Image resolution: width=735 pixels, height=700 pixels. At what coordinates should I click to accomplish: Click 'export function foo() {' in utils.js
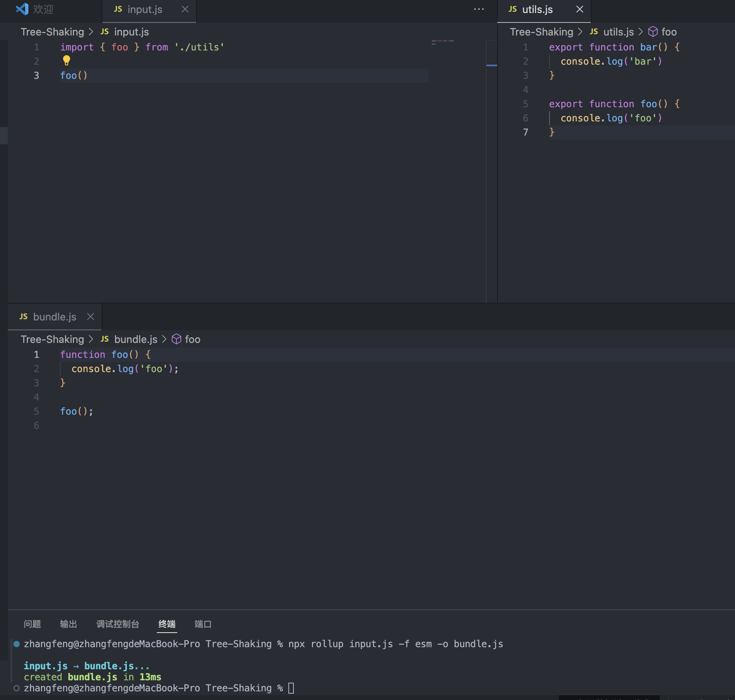click(614, 104)
